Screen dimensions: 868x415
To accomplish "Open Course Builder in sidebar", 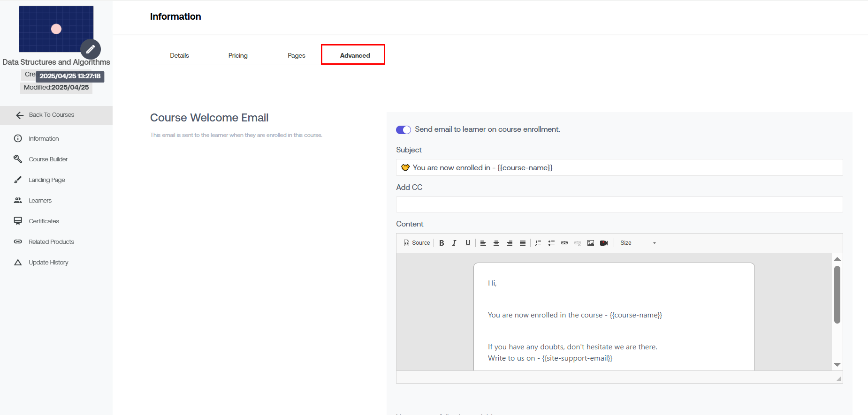I will click(x=48, y=159).
